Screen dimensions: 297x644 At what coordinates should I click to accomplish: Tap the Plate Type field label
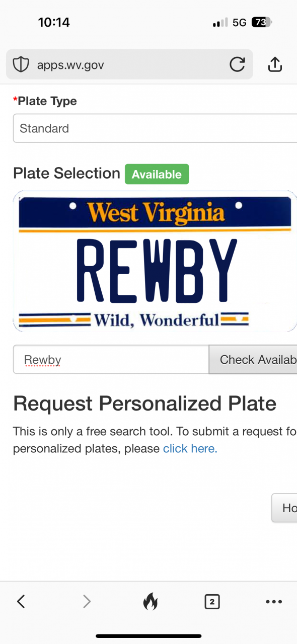[45, 101]
